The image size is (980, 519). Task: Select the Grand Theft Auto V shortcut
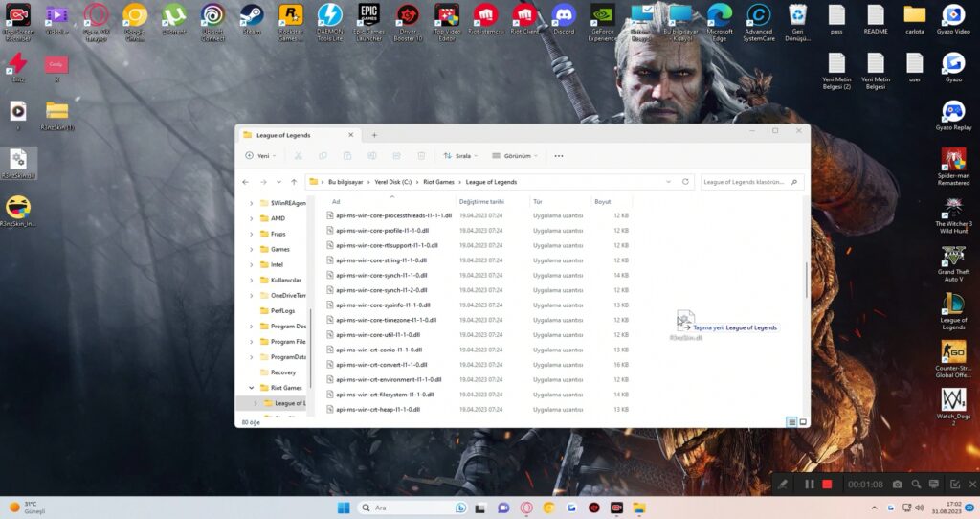click(953, 264)
